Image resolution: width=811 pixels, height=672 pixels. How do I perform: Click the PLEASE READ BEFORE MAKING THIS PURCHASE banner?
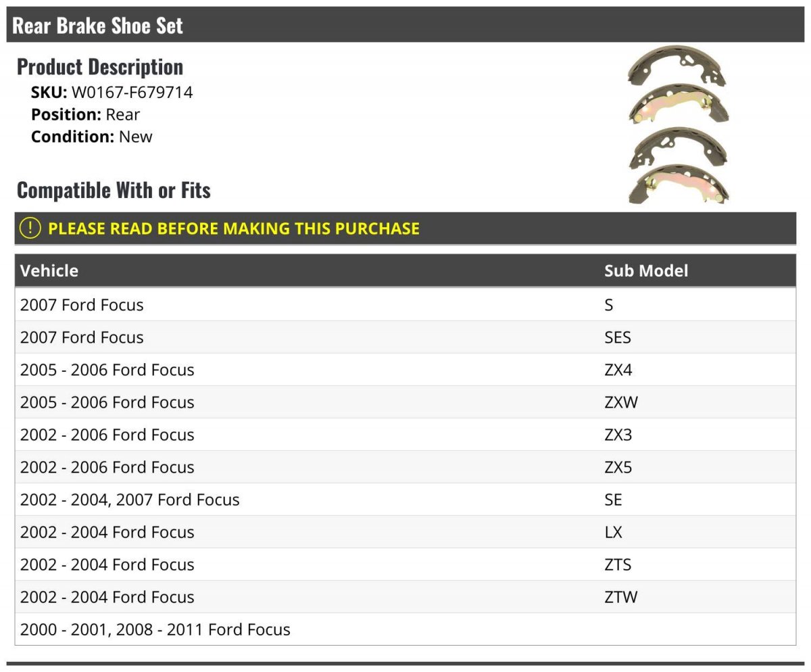(405, 229)
